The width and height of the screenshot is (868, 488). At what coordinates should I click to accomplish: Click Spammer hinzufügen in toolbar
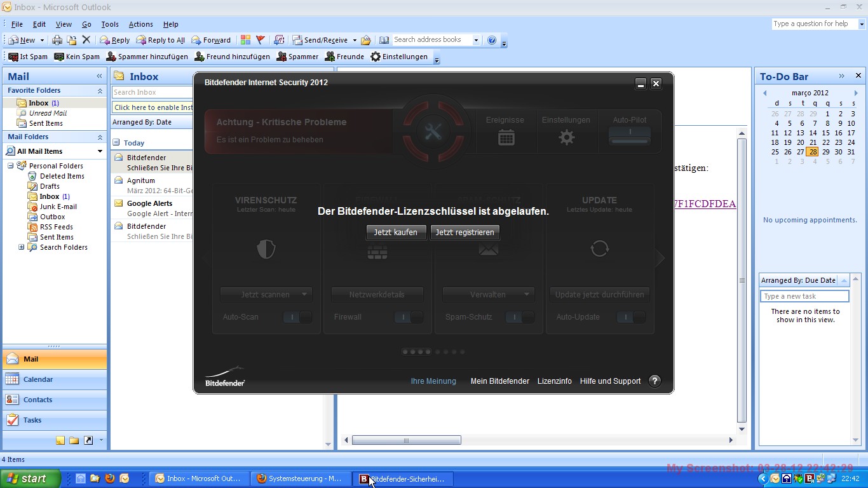pyautogui.click(x=147, y=57)
